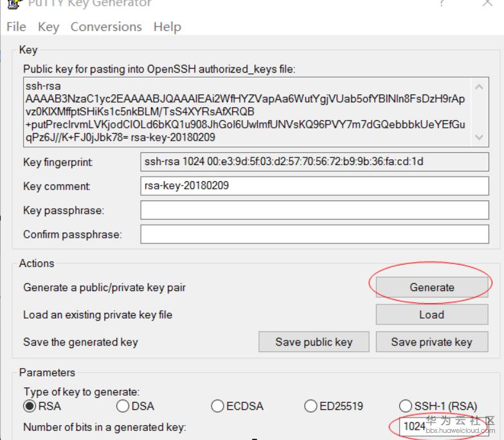Click the Load button
Image resolution: width=504 pixels, height=440 pixels.
point(432,315)
